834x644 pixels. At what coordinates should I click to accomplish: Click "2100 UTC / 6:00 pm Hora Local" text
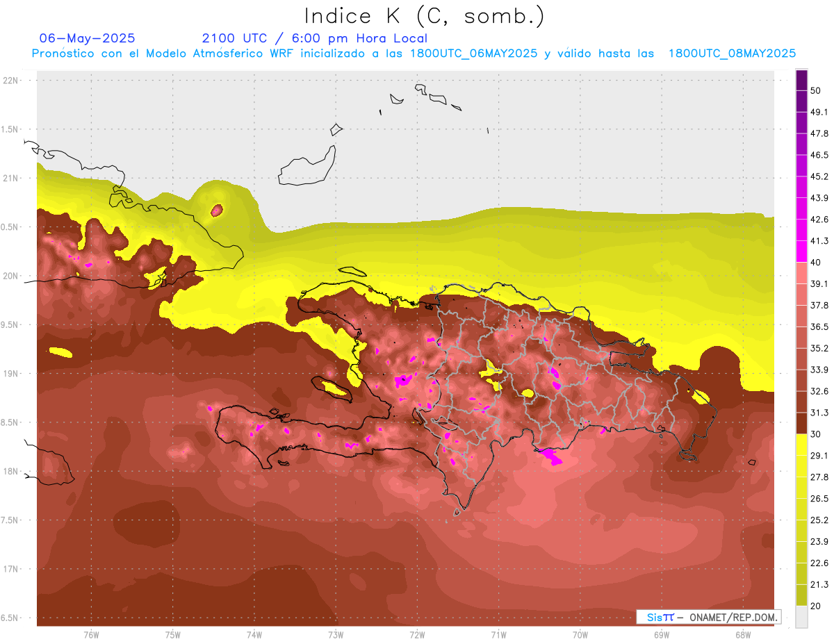[x=315, y=38]
